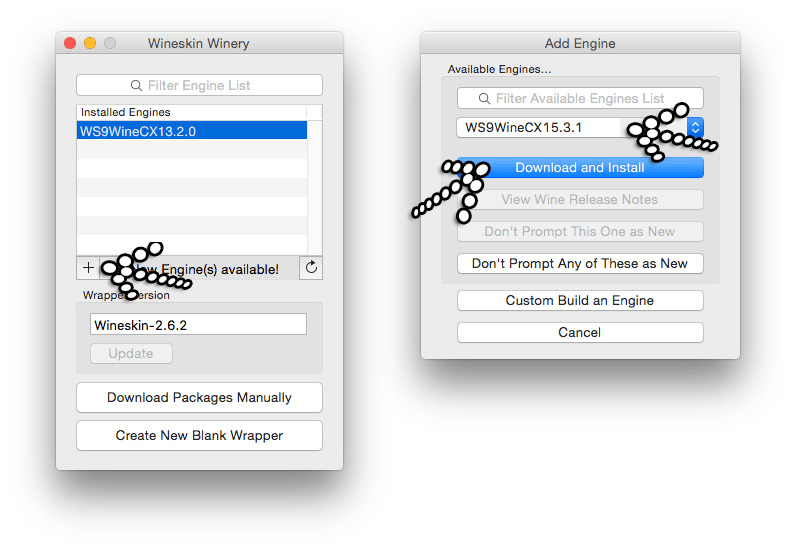The height and width of the screenshot is (550, 800).
Task: Click Download Packages Manually
Action: pyautogui.click(x=199, y=397)
